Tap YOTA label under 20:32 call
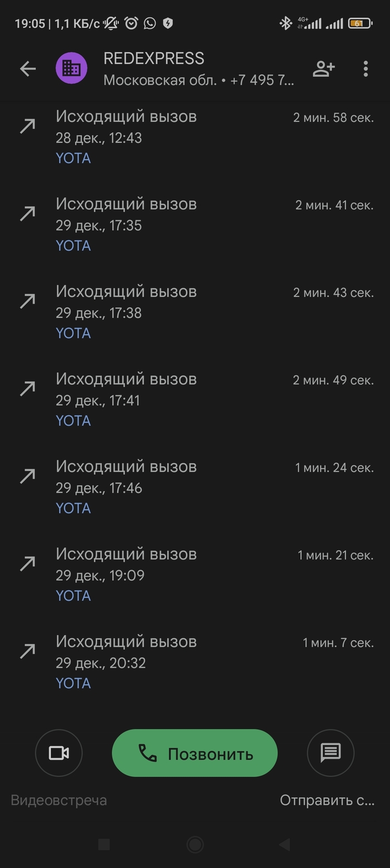 pyautogui.click(x=73, y=683)
